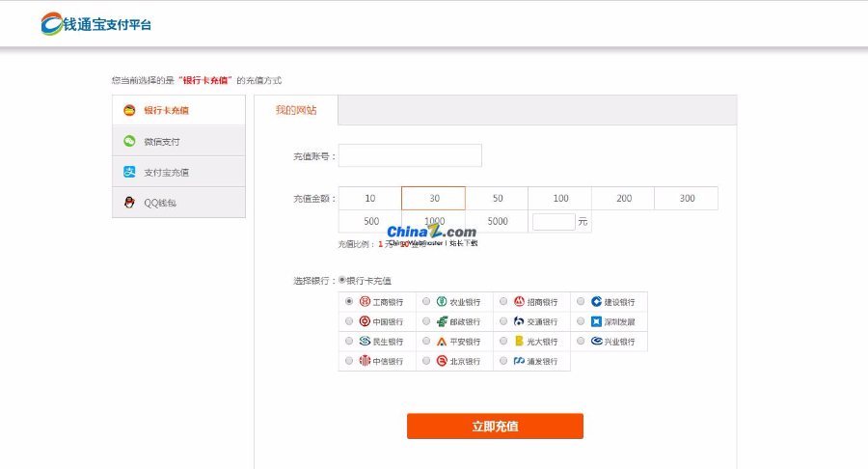Screen dimensions: 868x469
Task: Click the WeChat icon beside 微信支付
Action: (129, 141)
